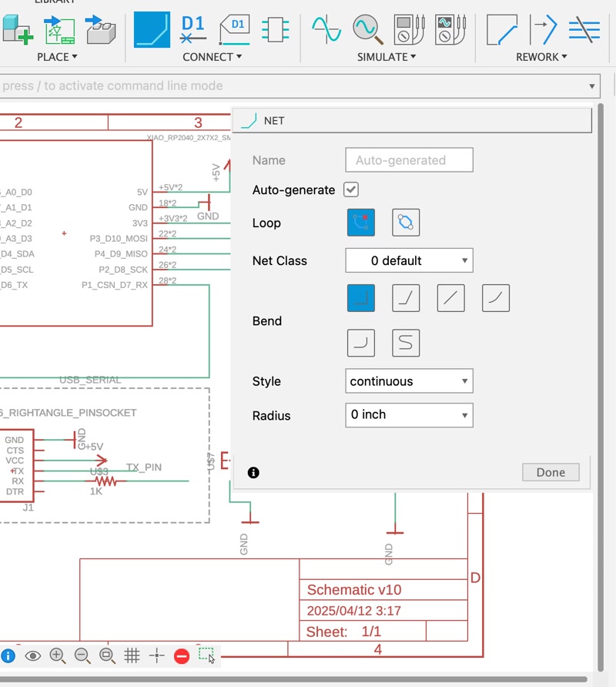The image size is (616, 687).
Task: Click the Done button
Action: pyautogui.click(x=551, y=472)
